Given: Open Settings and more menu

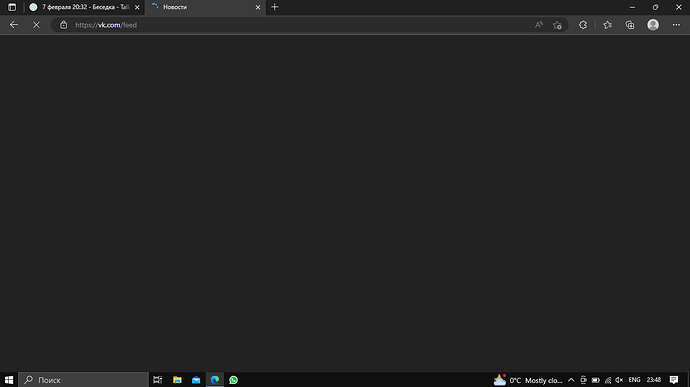Looking at the screenshot, I should point(676,25).
